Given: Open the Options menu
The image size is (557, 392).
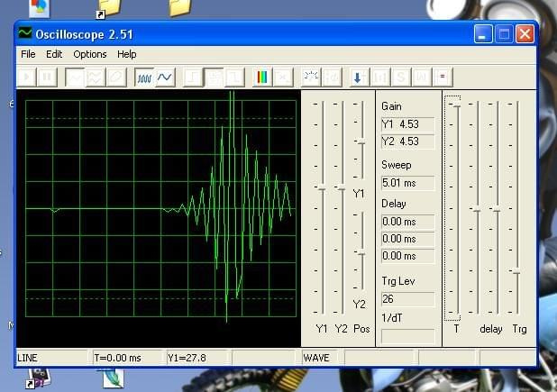Looking at the screenshot, I should point(90,54).
